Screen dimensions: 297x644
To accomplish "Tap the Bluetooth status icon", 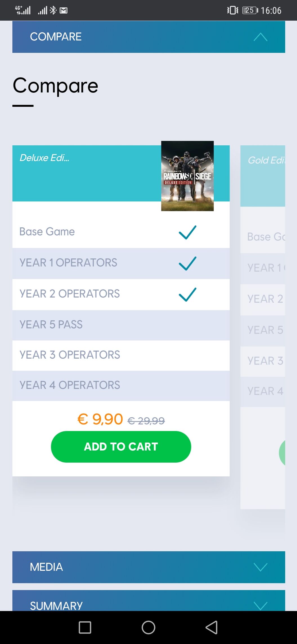I will 53,10.
